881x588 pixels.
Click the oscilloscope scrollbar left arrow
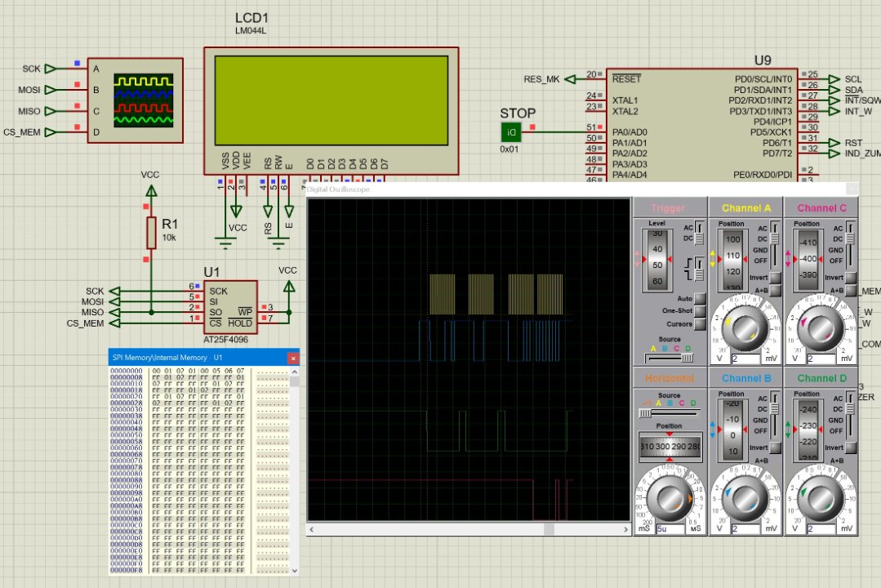point(312,529)
